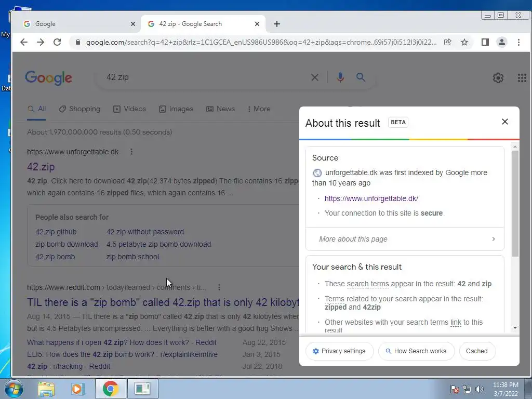This screenshot has width=532, height=399.
Task: Open Privacy settings button
Action: click(x=339, y=351)
